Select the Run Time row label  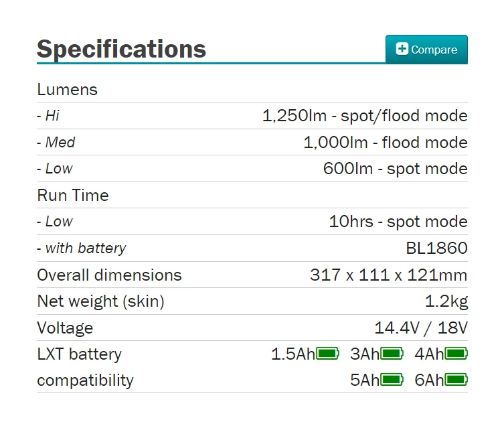tap(72, 196)
